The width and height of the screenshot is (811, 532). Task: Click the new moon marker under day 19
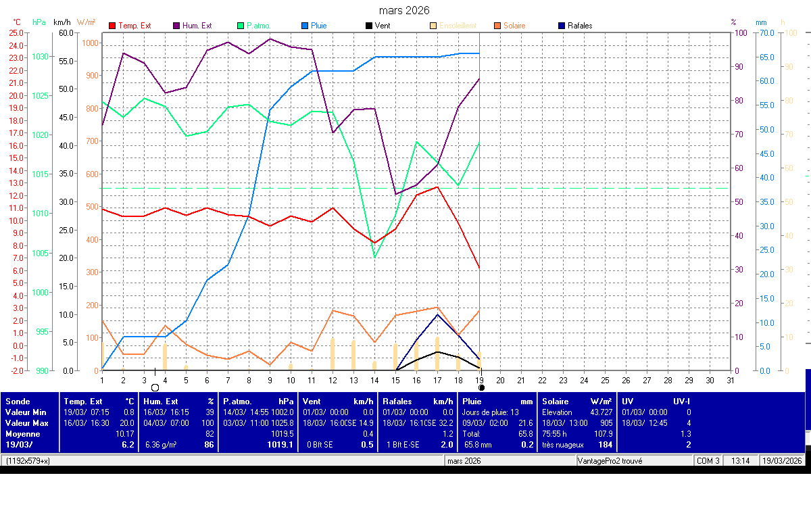(481, 387)
